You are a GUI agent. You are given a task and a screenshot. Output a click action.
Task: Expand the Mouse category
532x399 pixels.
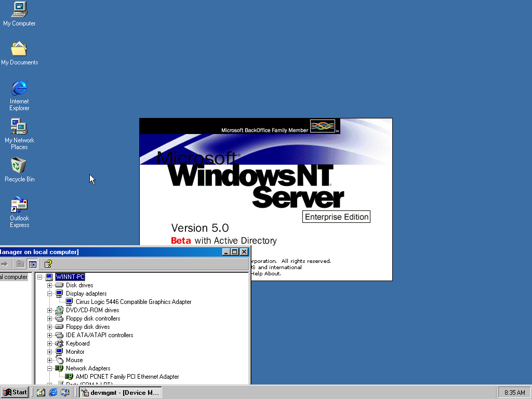tap(49, 361)
